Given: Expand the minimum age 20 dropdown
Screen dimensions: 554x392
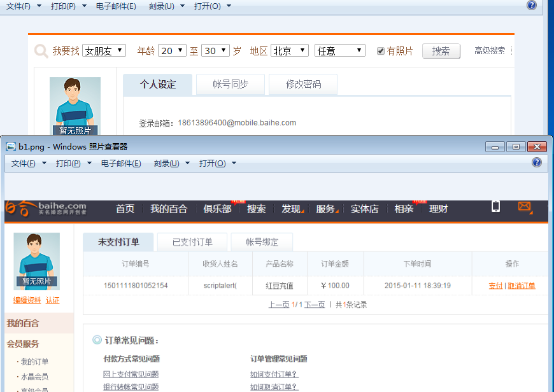Looking at the screenshot, I should [x=172, y=51].
